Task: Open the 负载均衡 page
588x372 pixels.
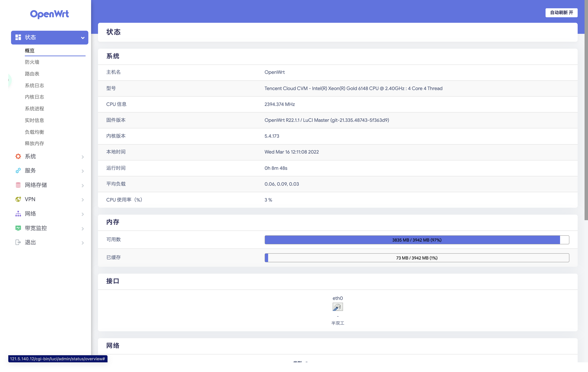Action: 35,132
